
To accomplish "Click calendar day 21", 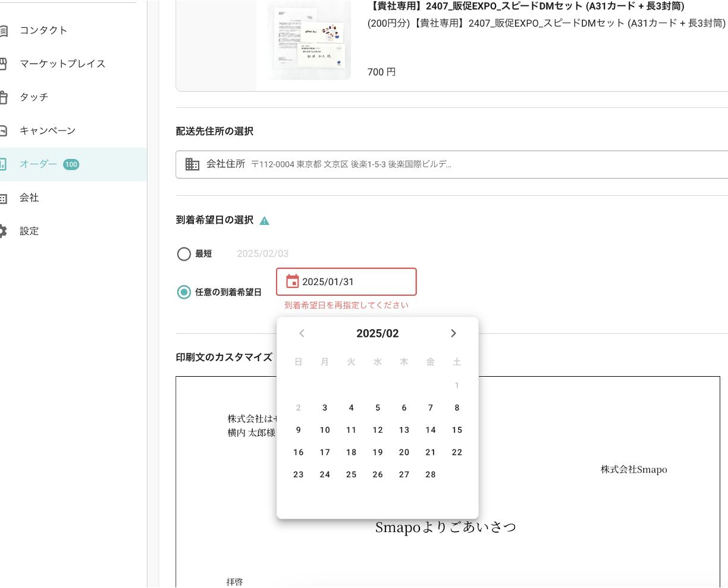I will tap(431, 452).
